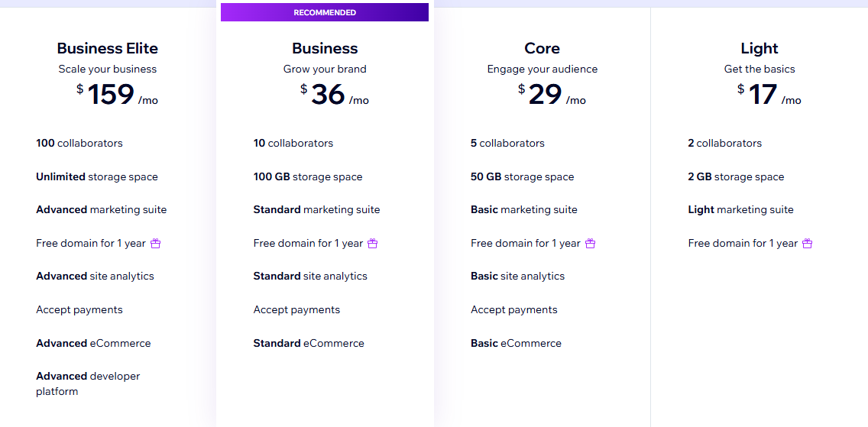Click Basic site analytics in Core
The height and width of the screenshot is (427, 868).
(x=517, y=276)
